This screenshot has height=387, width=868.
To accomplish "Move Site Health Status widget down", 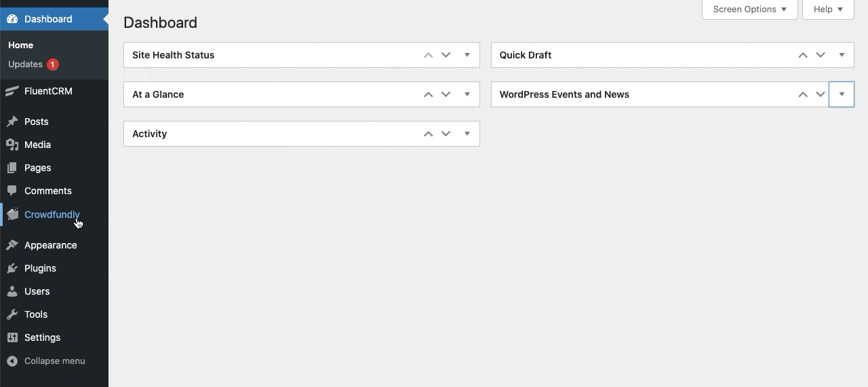I will tap(446, 55).
